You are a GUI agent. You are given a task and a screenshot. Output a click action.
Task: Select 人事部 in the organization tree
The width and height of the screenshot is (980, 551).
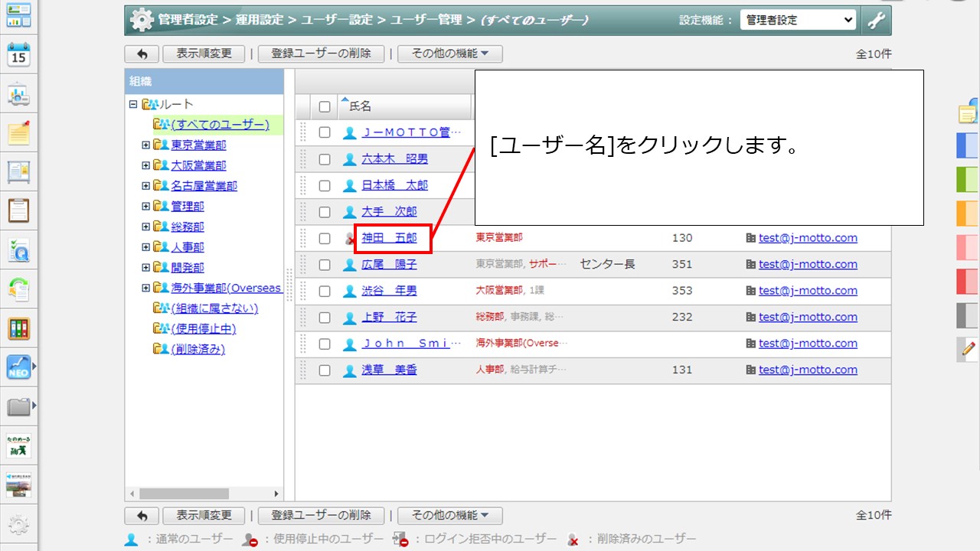tap(188, 247)
